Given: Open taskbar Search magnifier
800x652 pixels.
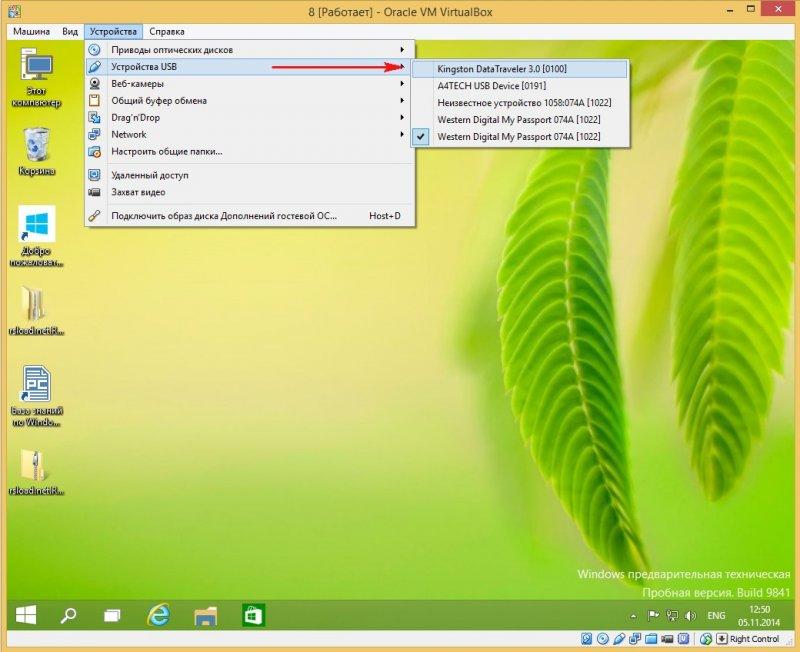Looking at the screenshot, I should (x=68, y=615).
